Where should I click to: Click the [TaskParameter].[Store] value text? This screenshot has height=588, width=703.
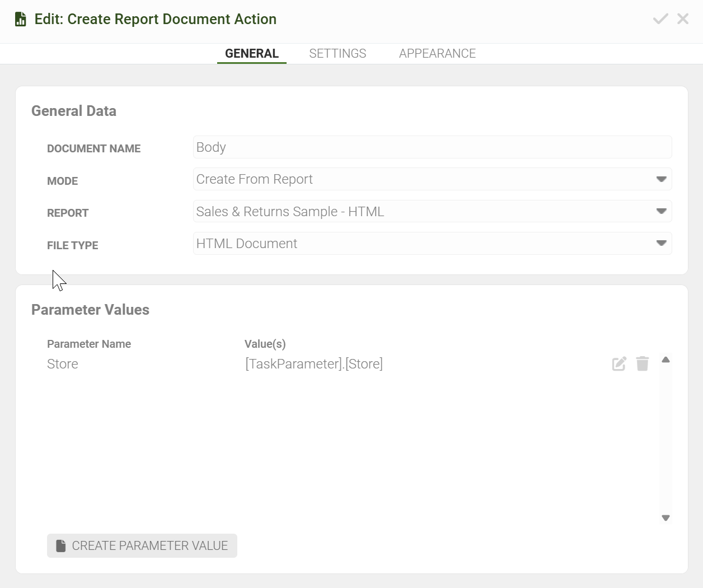tap(314, 364)
